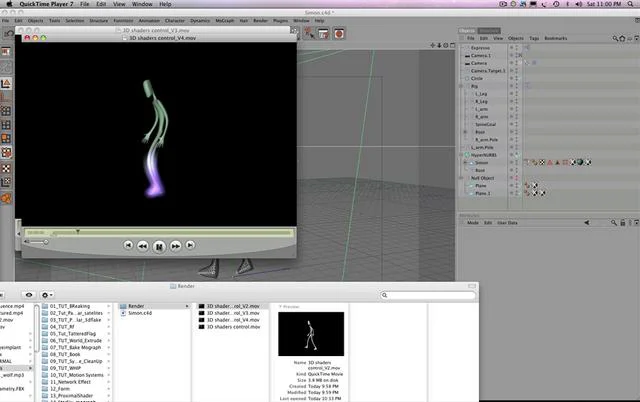The width and height of the screenshot is (640, 402).
Task: Click the red-circle render settings icon in toolbar
Action: pos(339,34)
